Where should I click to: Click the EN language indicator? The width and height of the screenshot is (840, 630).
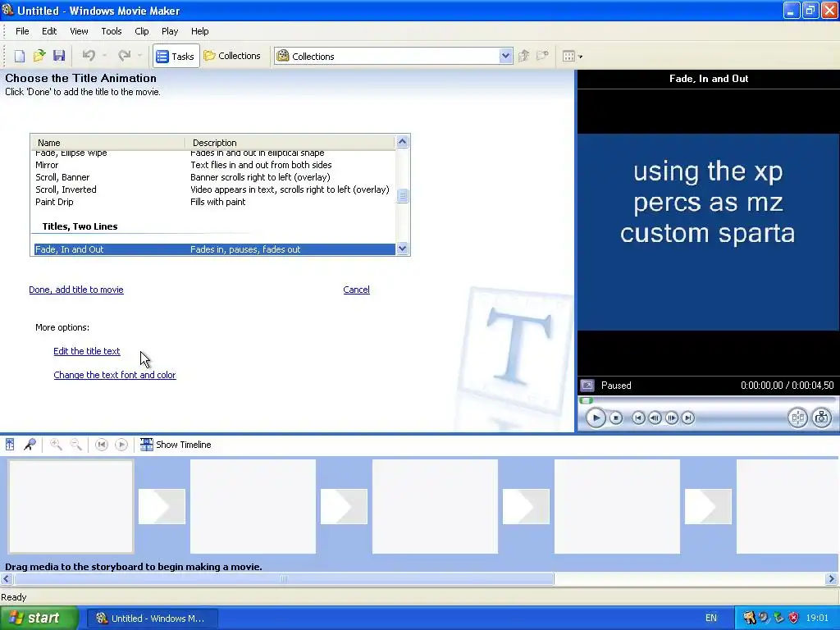coord(711,619)
